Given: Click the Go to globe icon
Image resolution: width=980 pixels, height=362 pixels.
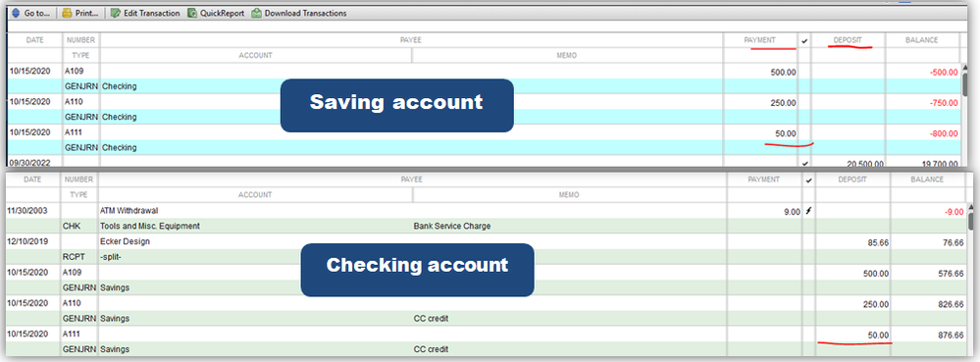Looking at the screenshot, I should pos(16,13).
